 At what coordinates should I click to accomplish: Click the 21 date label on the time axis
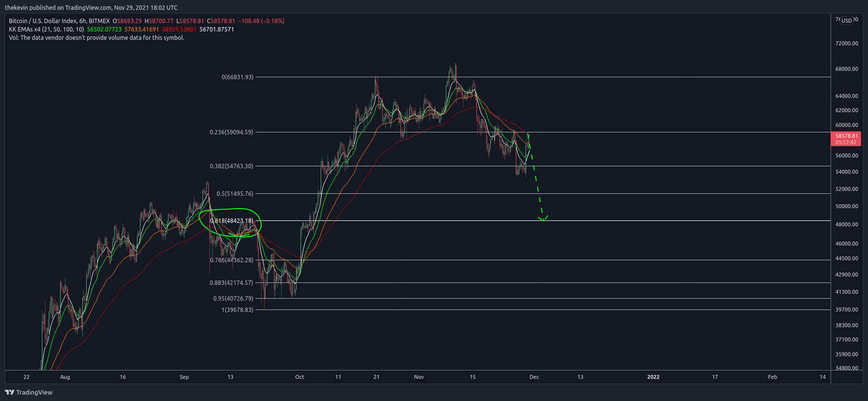point(376,377)
